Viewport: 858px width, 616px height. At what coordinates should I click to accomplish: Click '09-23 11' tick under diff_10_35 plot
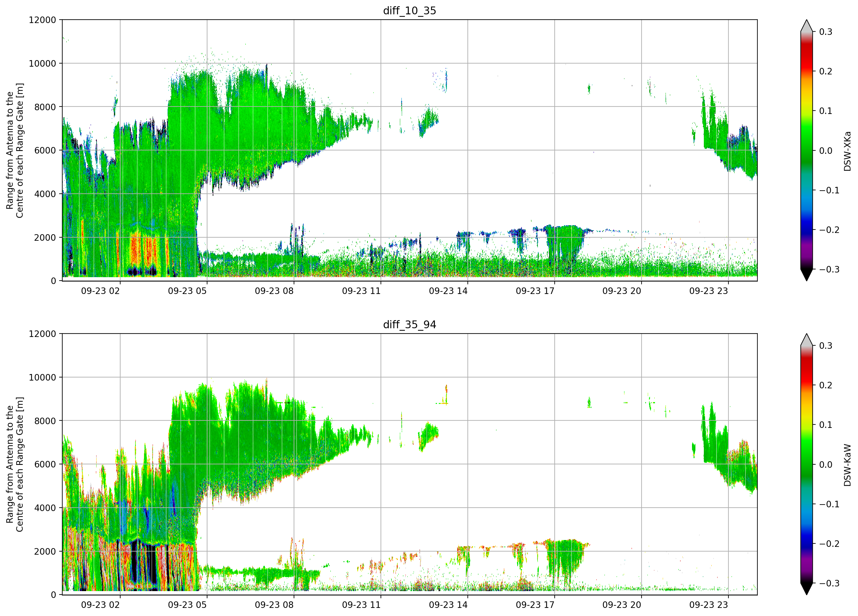tap(361, 291)
